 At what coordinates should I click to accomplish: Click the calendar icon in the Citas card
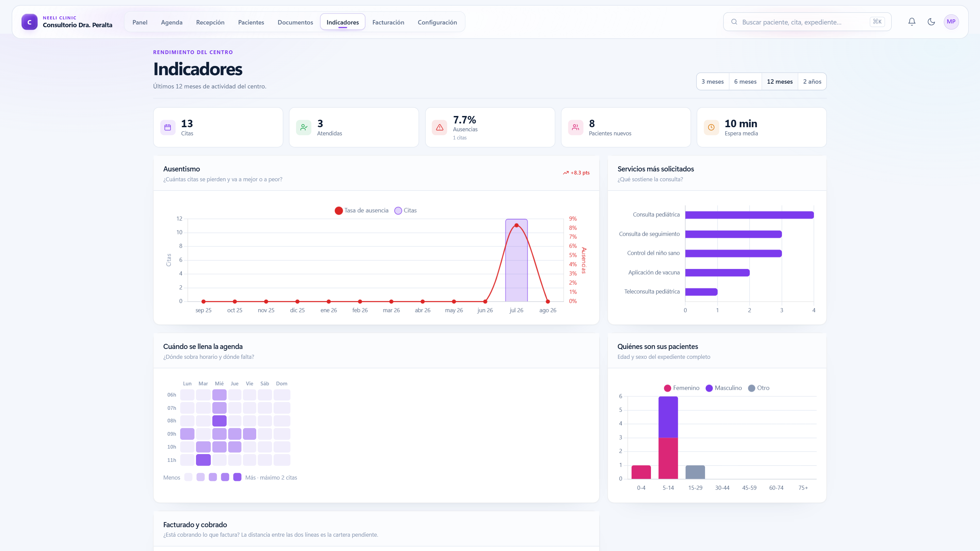coord(168,128)
